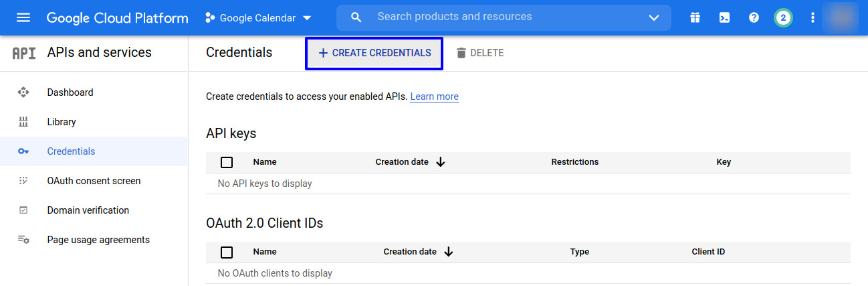Click the trash bin icon beside Delete
868x286 pixels.
[461, 53]
